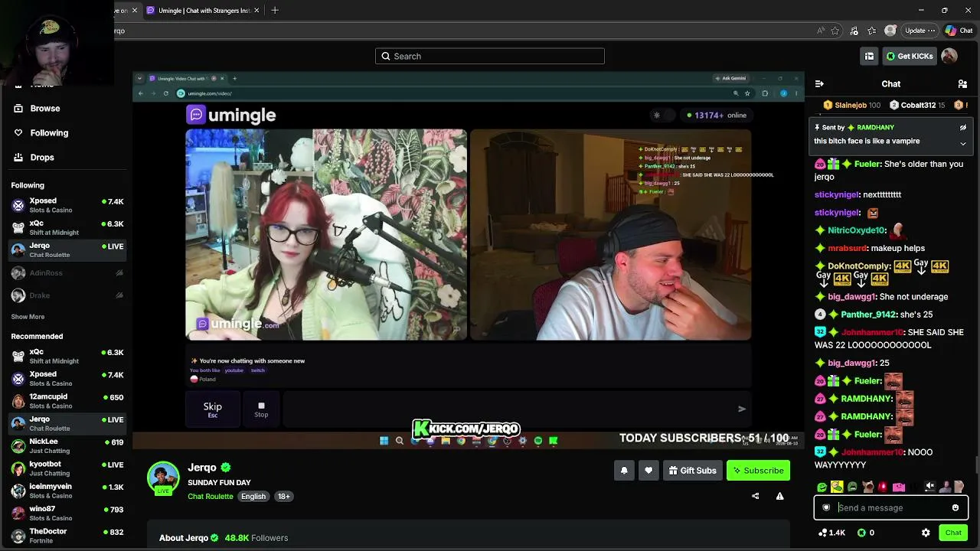Open the emoji picker in chat input

955,507
